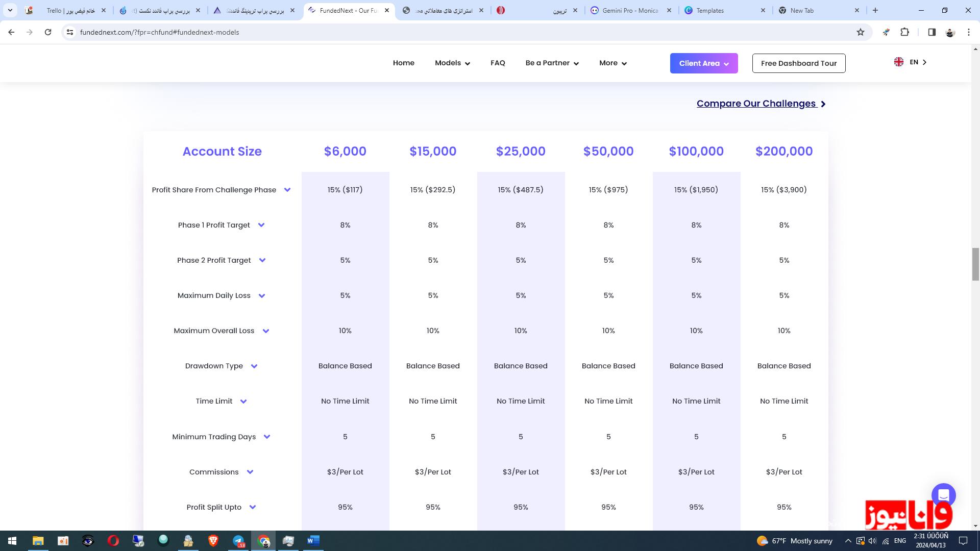
Task: Open the volume control in system tray
Action: (x=872, y=541)
